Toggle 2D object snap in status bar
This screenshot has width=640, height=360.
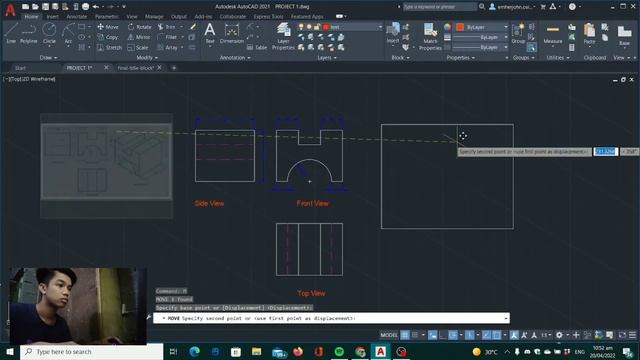pyautogui.click(x=497, y=335)
